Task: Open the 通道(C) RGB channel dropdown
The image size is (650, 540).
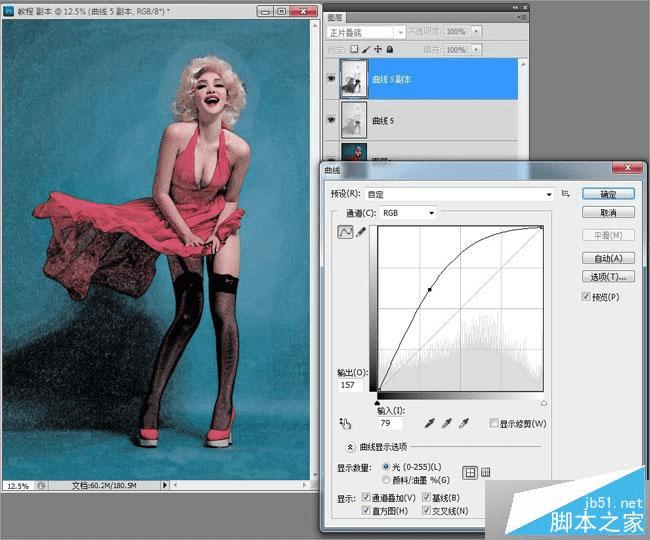Action: (x=408, y=213)
